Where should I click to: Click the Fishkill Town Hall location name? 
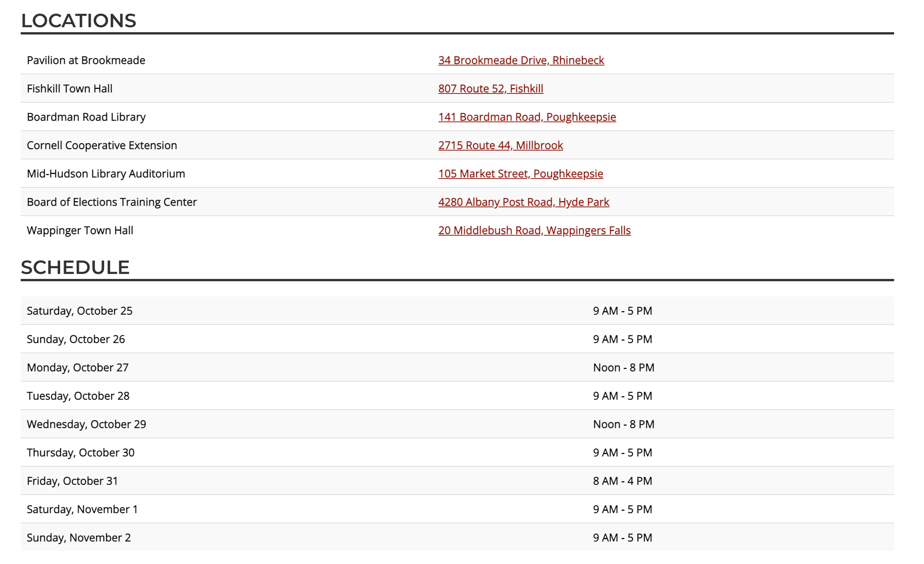coord(69,89)
